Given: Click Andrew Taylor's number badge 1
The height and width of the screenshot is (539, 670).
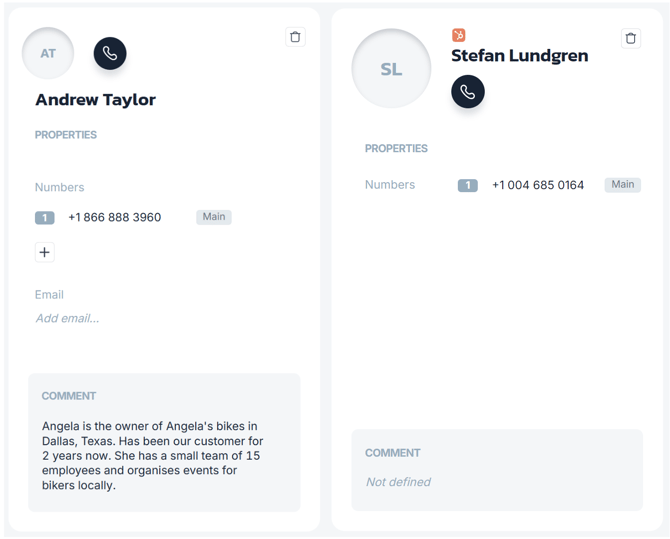Looking at the screenshot, I should (x=44, y=218).
